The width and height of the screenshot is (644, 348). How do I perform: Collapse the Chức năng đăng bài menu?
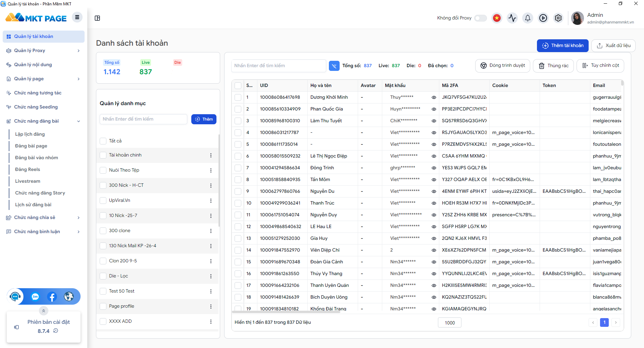[43, 121]
